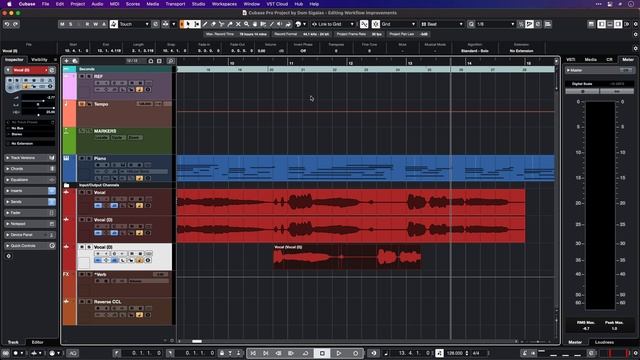Screen dimensions: 640x360
Task: Select the Draw pencil tool
Action: (205, 24)
